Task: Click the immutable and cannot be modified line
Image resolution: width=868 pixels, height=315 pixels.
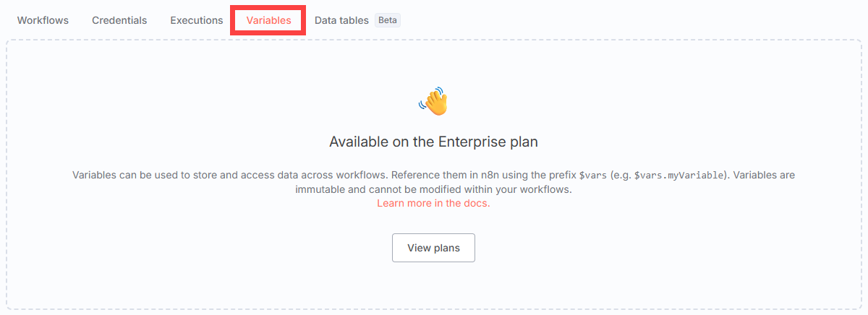Action: pos(434,189)
